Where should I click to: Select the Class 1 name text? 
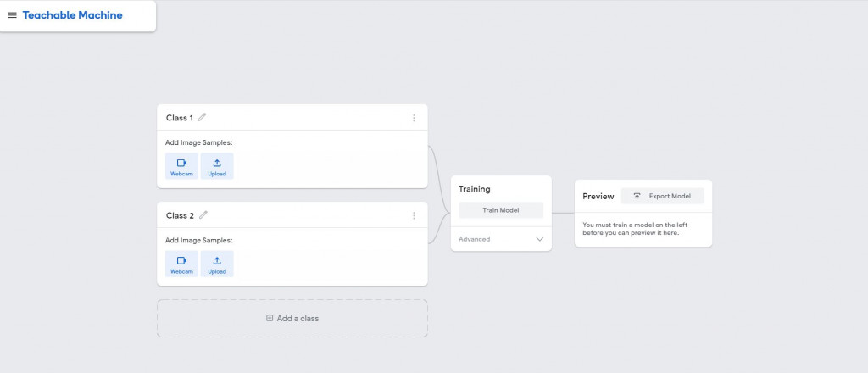pos(180,118)
